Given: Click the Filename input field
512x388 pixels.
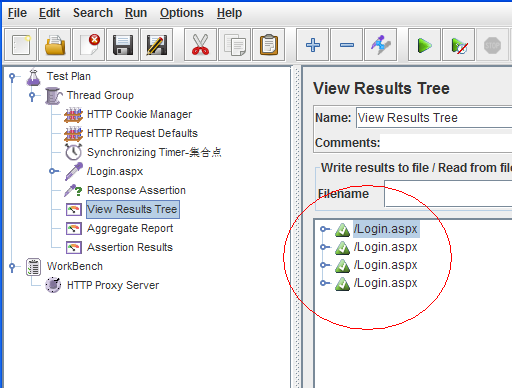Looking at the screenshot, I should (448, 194).
